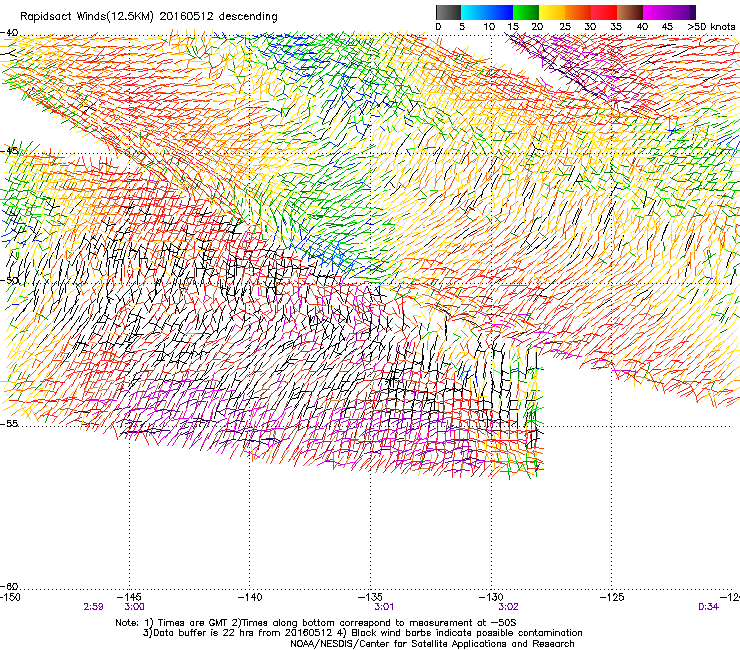Viewport: 740px width, 650px height.
Task: Click the -150 longitude axis label
Action: click(x=10, y=597)
